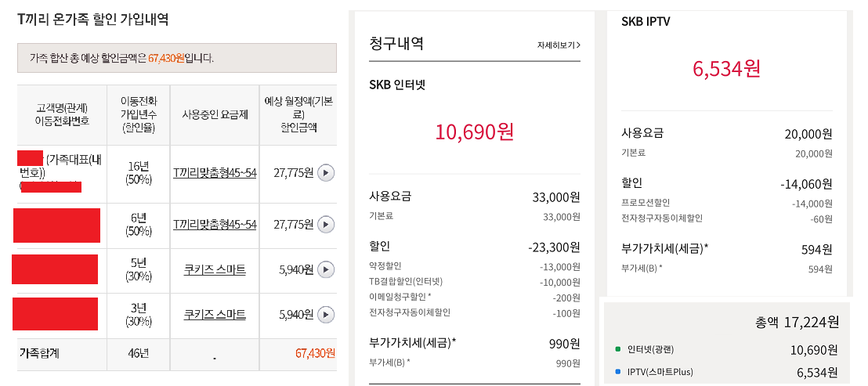
Task: Click the arrow button in the 16년 row
Action: click(x=327, y=172)
